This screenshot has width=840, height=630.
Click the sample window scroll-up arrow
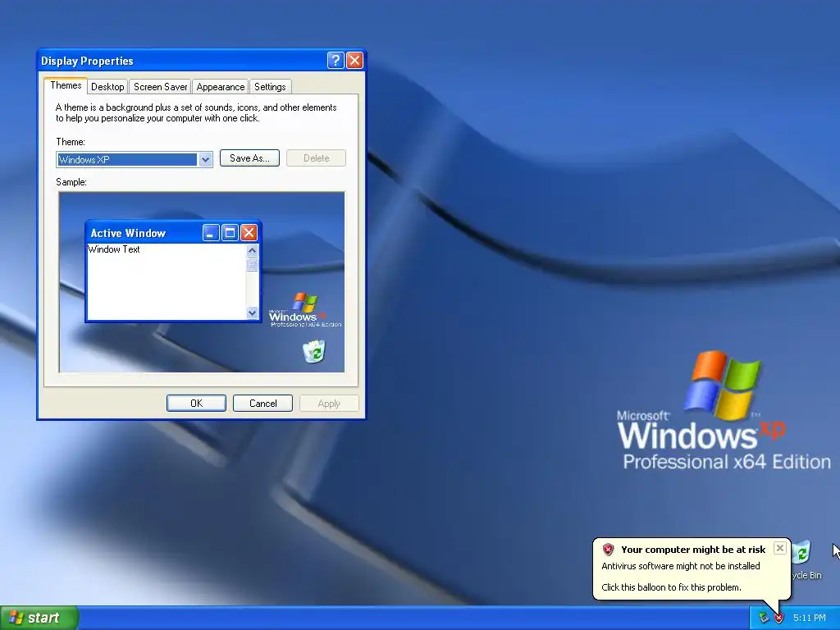[x=253, y=250]
